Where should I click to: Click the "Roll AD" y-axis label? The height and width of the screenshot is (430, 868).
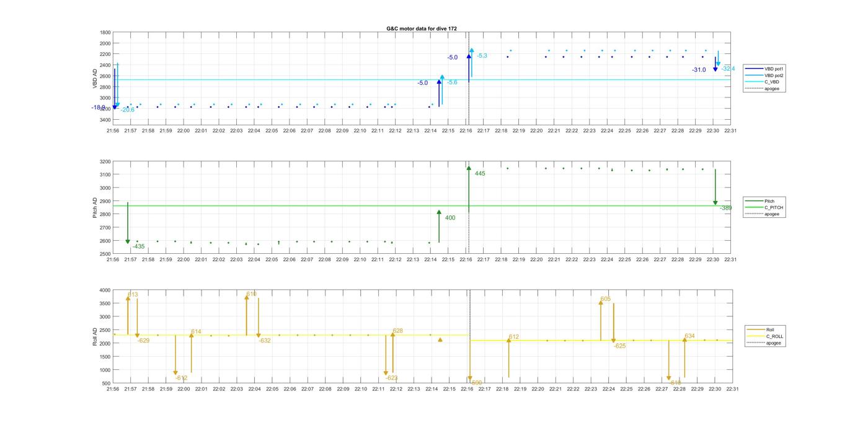tap(95, 337)
